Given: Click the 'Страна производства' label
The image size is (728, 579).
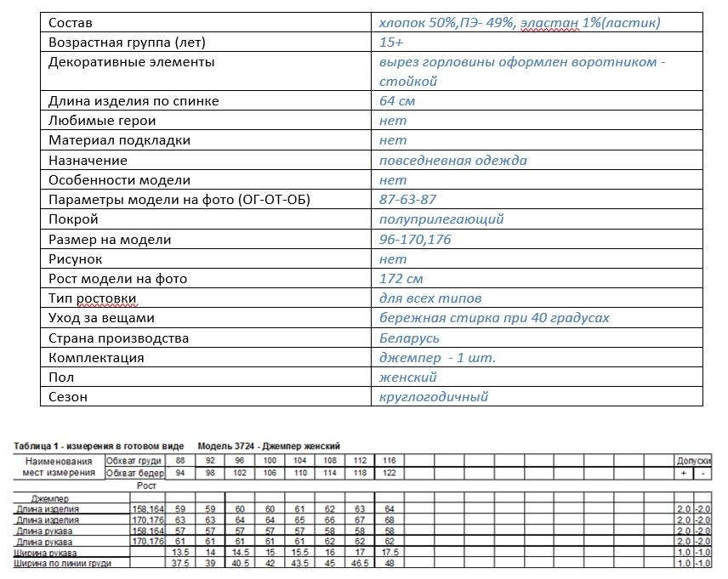Looking at the screenshot, I should click(118, 338).
